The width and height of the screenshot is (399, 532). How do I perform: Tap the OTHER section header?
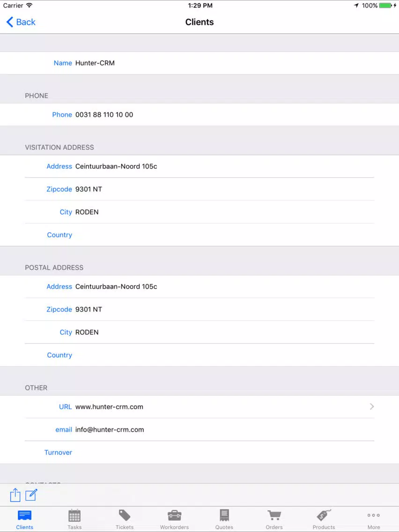coord(36,388)
